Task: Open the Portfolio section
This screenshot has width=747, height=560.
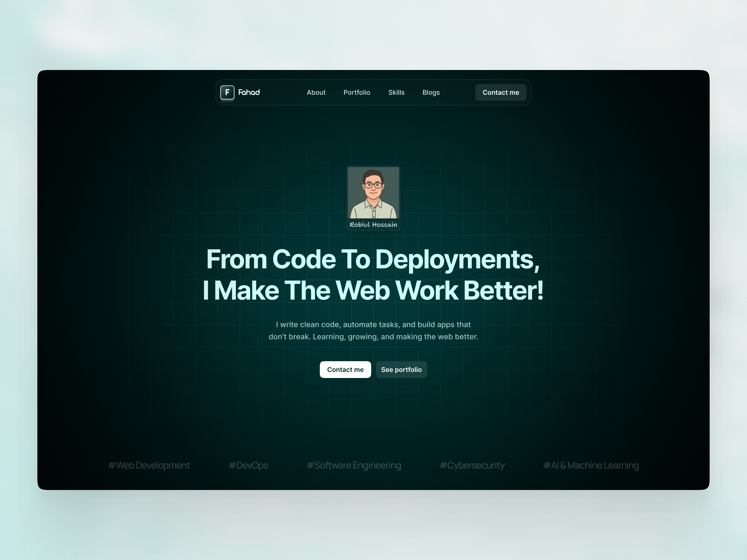Action: point(357,92)
